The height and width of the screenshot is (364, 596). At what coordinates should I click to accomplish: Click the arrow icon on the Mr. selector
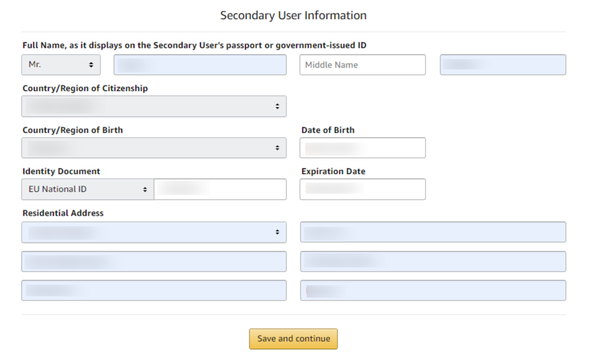point(91,65)
